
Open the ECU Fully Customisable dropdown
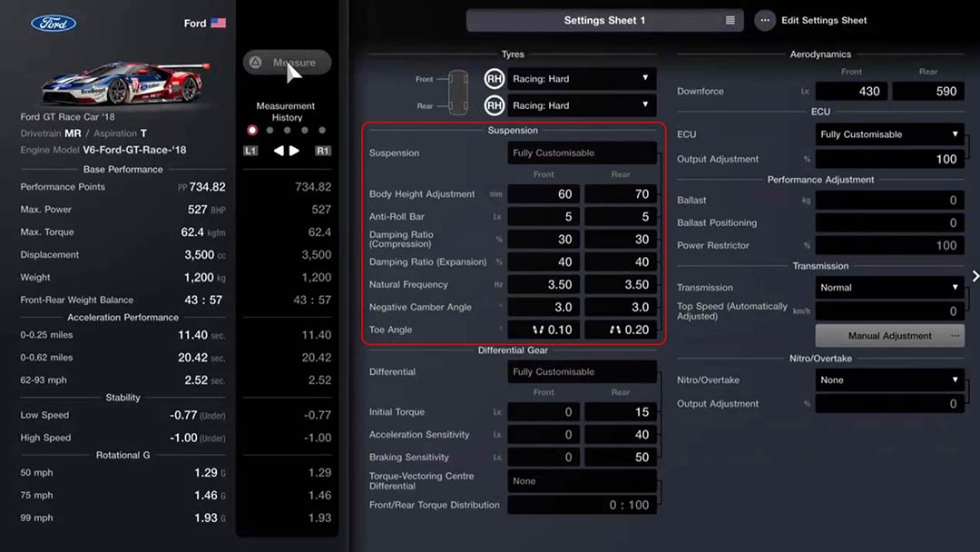click(x=889, y=133)
